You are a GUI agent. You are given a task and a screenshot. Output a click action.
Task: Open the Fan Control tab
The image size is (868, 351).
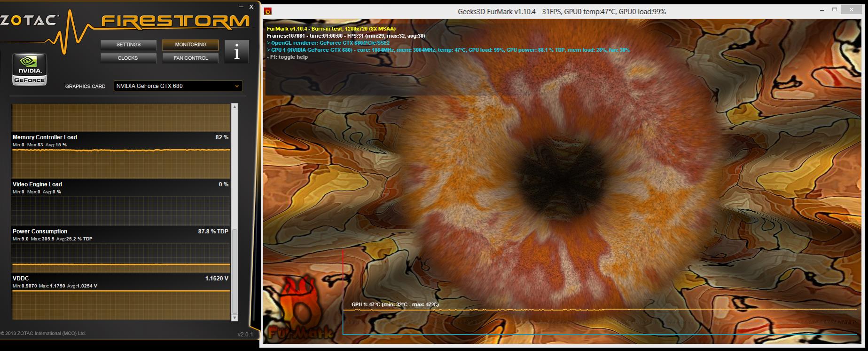click(190, 58)
